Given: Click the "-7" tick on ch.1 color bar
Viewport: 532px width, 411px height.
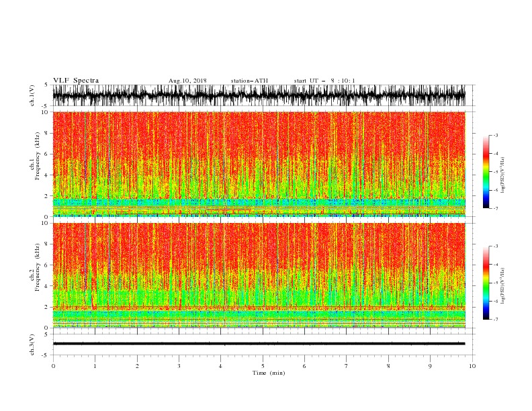Looking at the screenshot, I should tap(495, 208).
